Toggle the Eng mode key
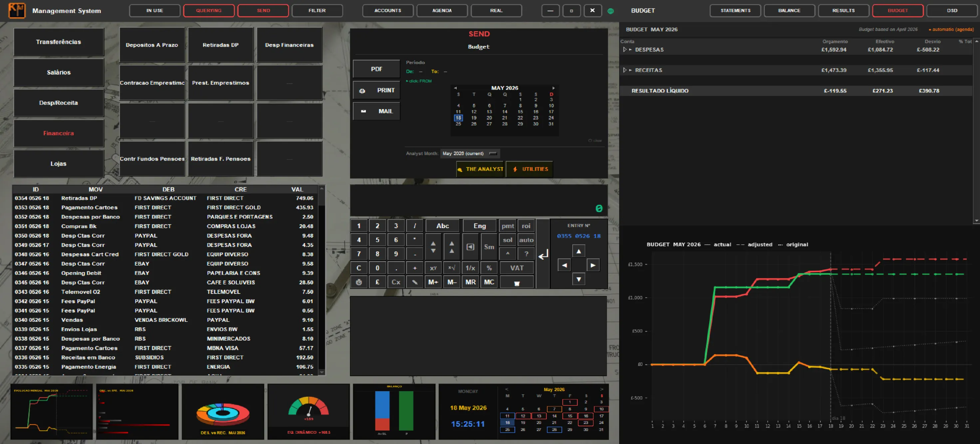Viewport: 980px width, 444px height. coord(479,226)
